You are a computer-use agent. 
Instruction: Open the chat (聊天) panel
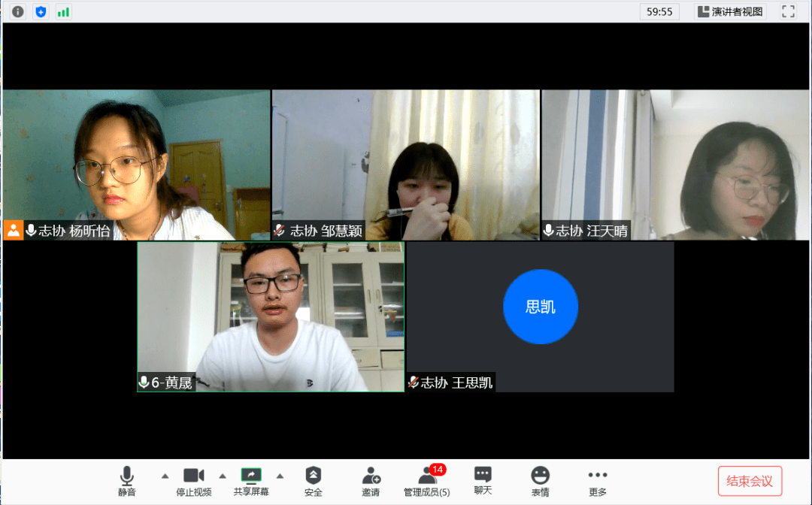coord(483,481)
